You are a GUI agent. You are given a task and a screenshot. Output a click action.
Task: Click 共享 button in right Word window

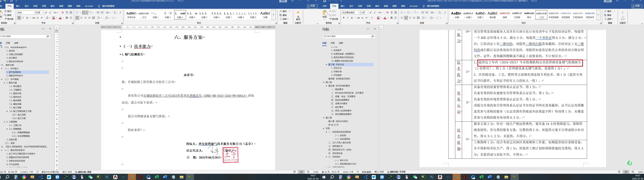tap(637, 6)
